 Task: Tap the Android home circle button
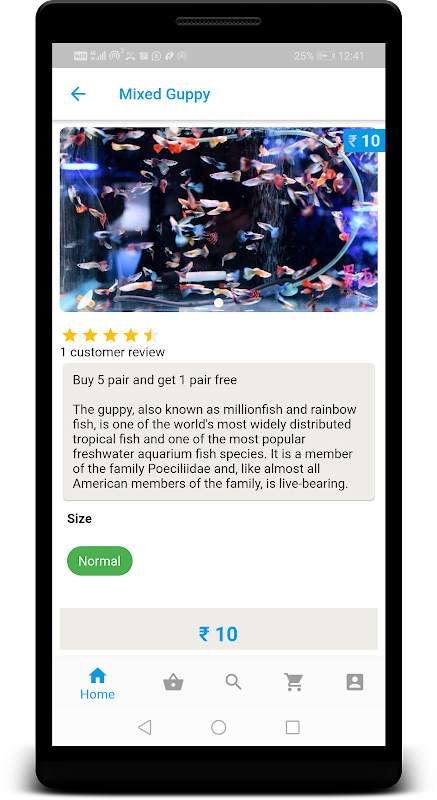pyautogui.click(x=219, y=727)
